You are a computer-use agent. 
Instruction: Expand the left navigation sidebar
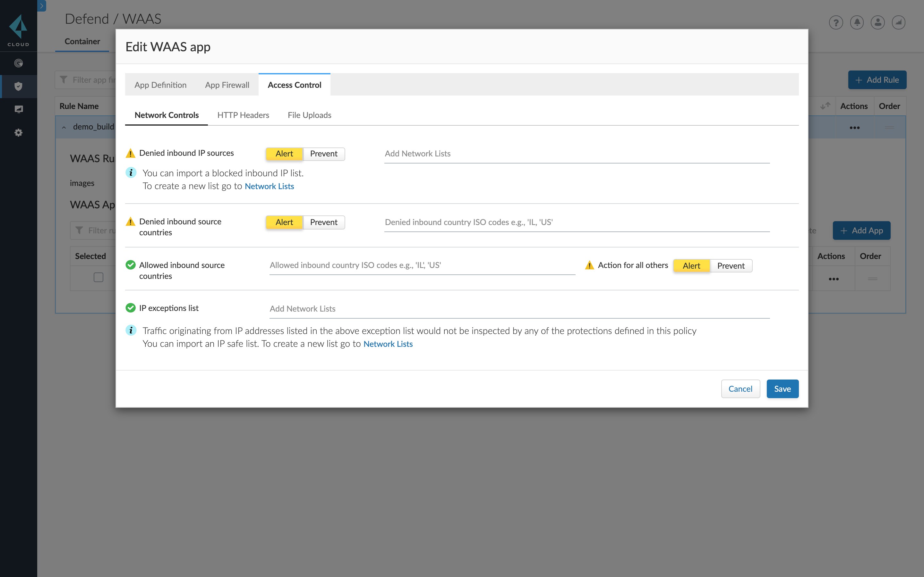[41, 6]
